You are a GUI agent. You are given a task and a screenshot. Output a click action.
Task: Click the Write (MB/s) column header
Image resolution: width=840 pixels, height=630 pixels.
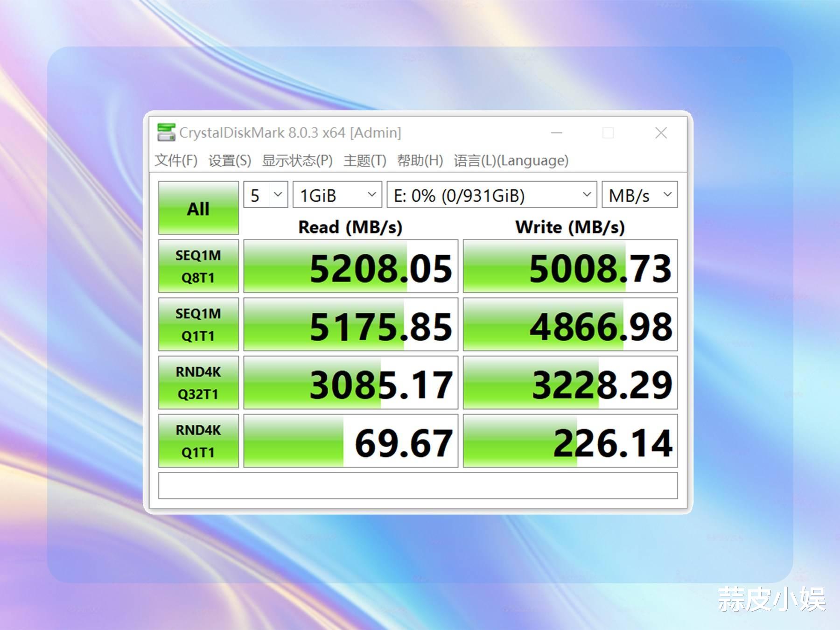[570, 227]
